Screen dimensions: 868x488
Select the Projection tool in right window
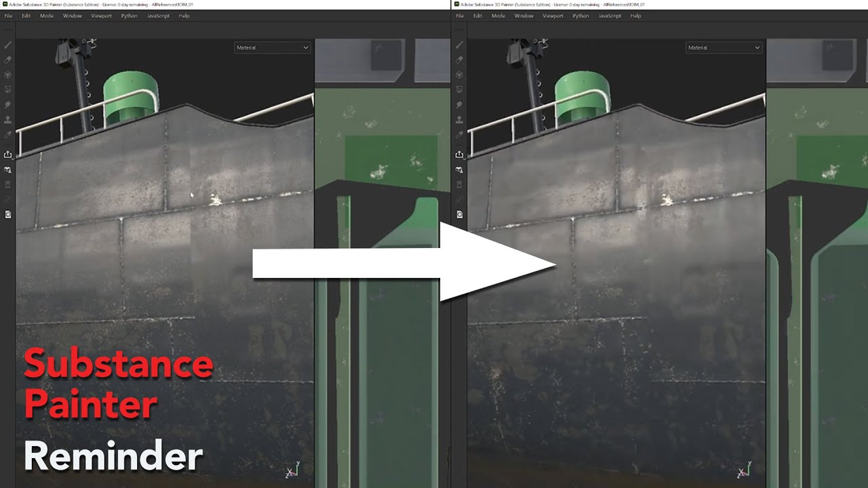(460, 75)
